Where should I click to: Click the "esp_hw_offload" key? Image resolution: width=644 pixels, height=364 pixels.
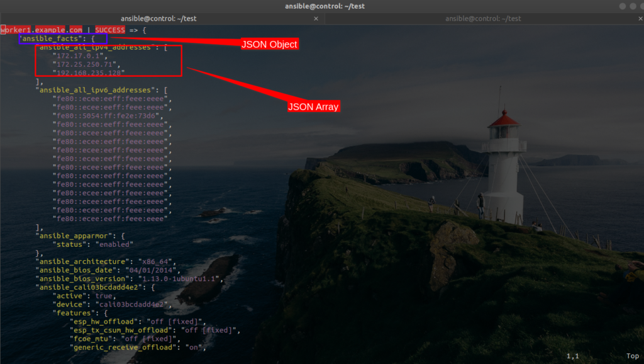(104, 322)
